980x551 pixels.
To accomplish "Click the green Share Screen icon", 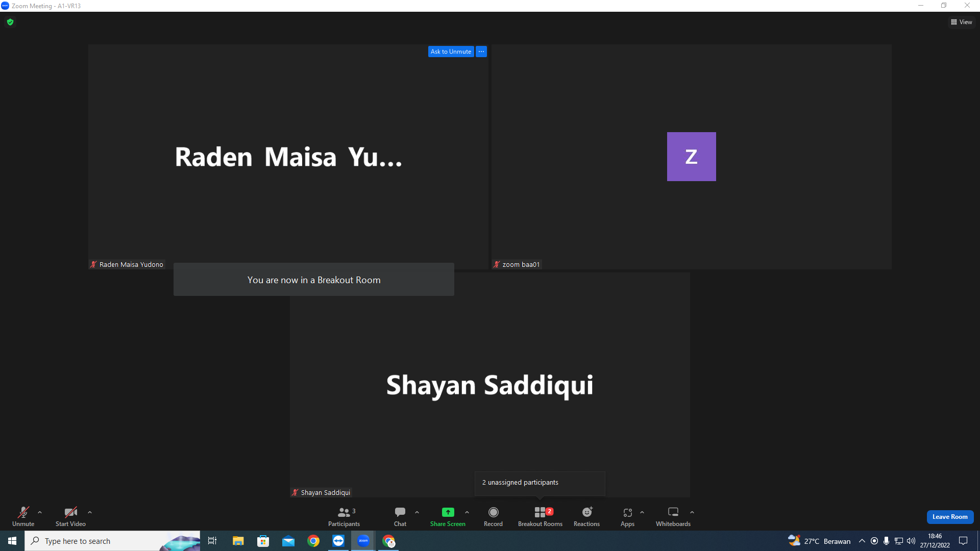I will tap(448, 512).
